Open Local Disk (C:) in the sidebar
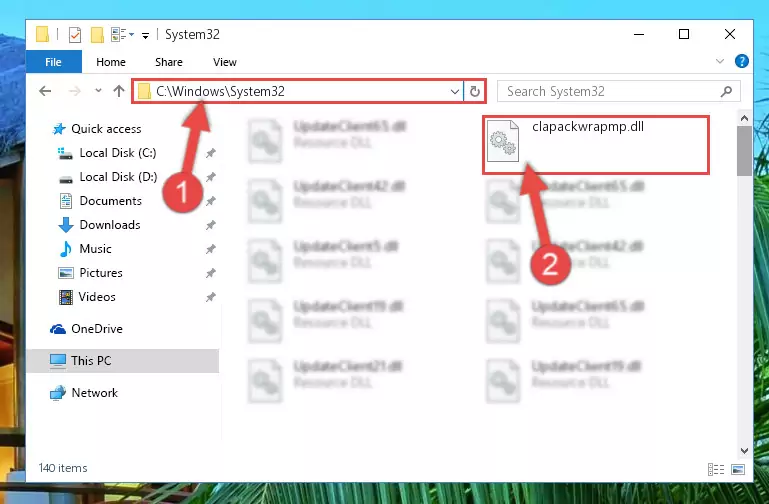The width and height of the screenshot is (769, 504). pyautogui.click(x=118, y=153)
